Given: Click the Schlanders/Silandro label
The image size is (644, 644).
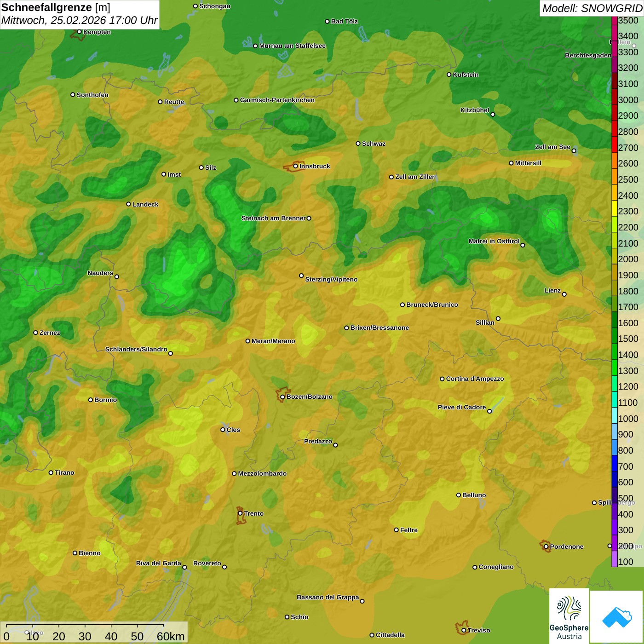Looking at the screenshot, I should tap(136, 349).
